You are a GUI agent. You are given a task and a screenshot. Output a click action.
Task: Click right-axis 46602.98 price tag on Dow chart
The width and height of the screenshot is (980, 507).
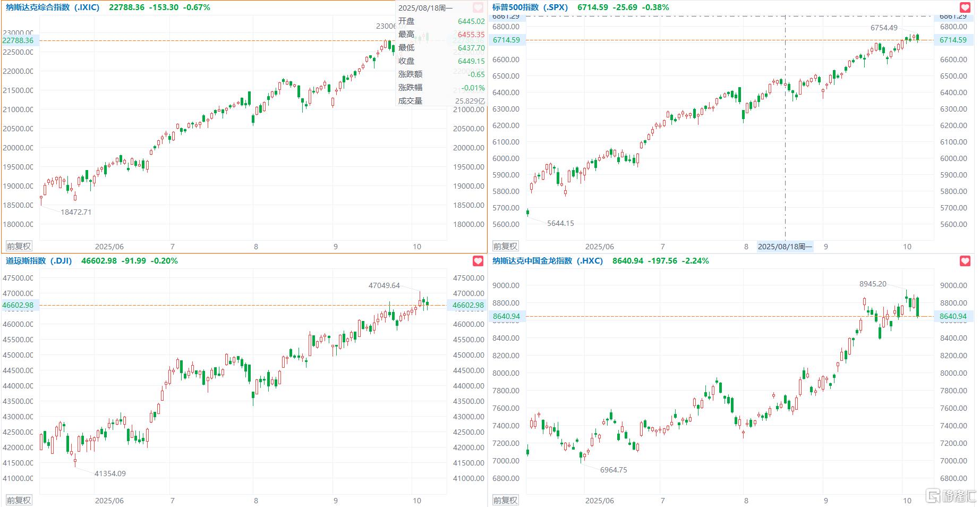468,305
